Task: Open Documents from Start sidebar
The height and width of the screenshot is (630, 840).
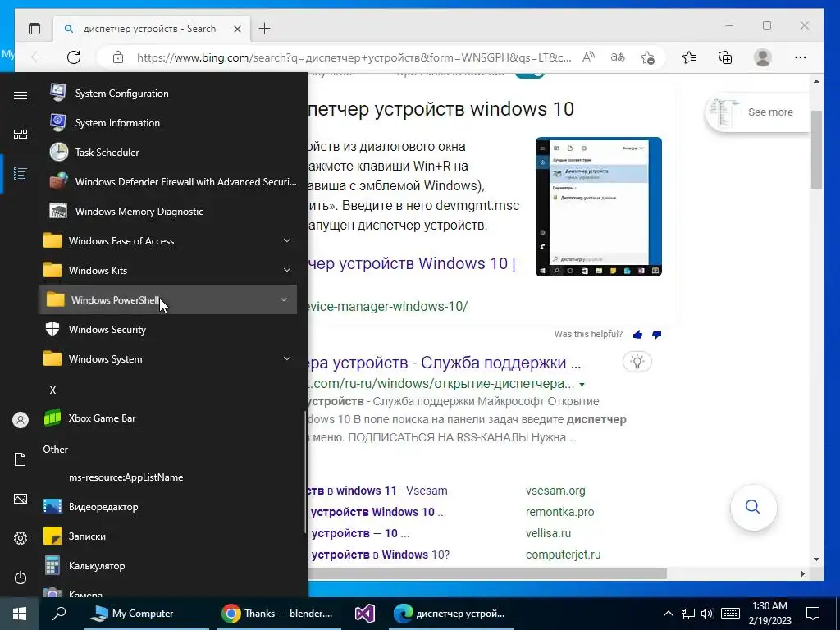Action: pos(21,459)
